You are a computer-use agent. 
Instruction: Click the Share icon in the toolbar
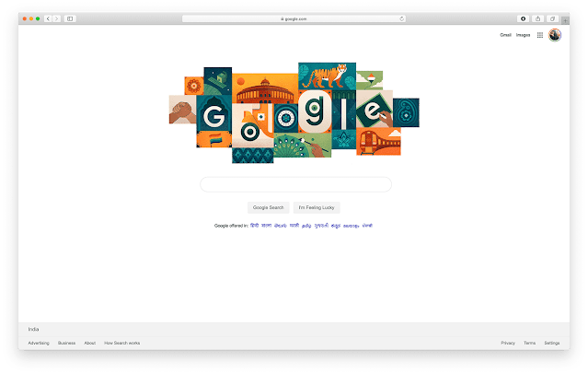click(x=537, y=18)
